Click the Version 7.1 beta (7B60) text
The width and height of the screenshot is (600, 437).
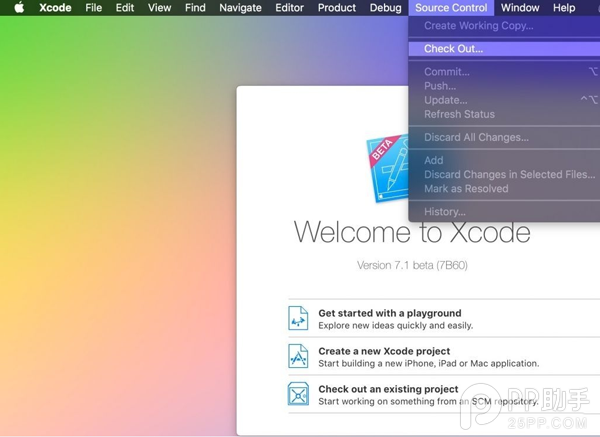[412, 265]
